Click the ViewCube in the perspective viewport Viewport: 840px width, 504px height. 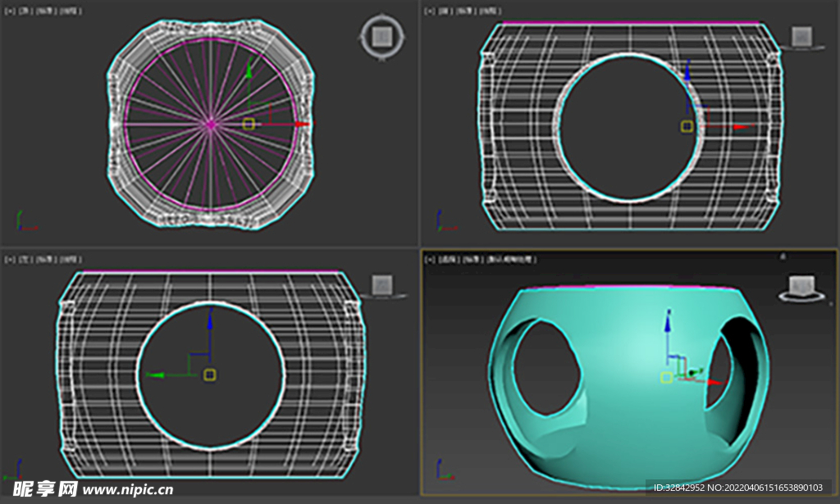801,286
